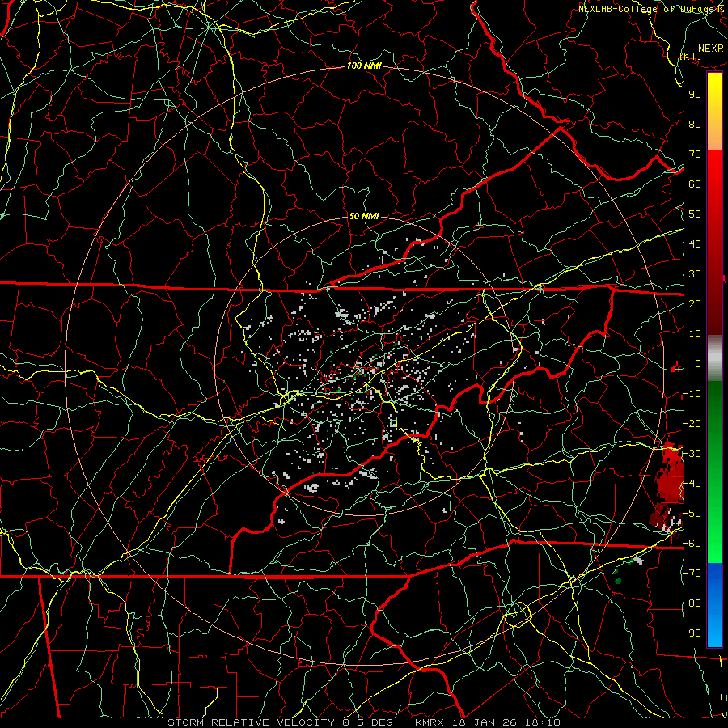Screen dimensions: 728x728
Task: Click the -60 value on velocity scale
Action: pyautogui.click(x=692, y=544)
